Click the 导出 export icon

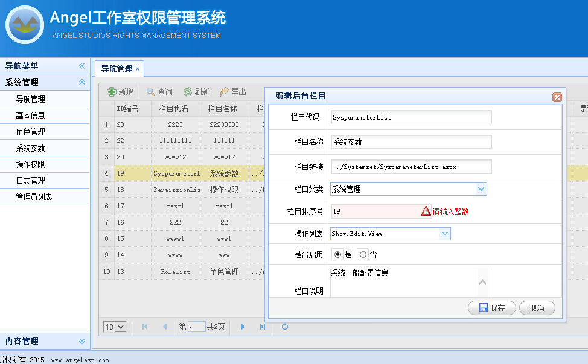pyautogui.click(x=225, y=92)
